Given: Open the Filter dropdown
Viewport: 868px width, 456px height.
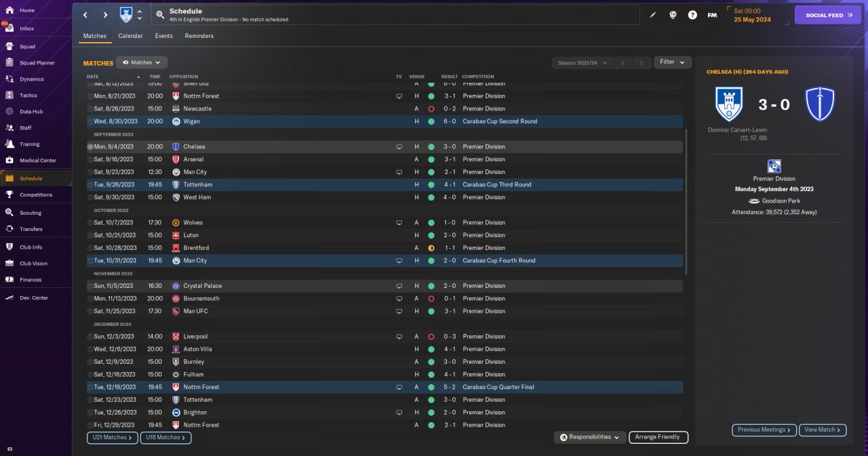Looking at the screenshot, I should pos(673,62).
